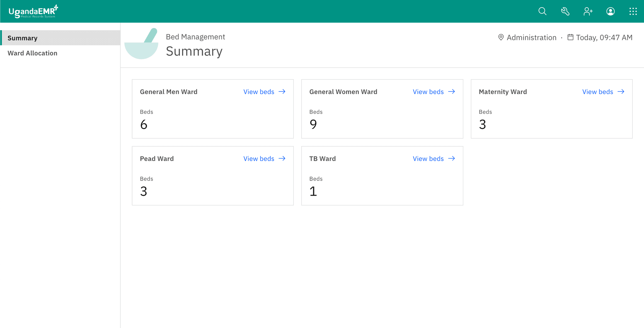
Task: Click bed count 9 in General Women Ward
Action: (313, 125)
